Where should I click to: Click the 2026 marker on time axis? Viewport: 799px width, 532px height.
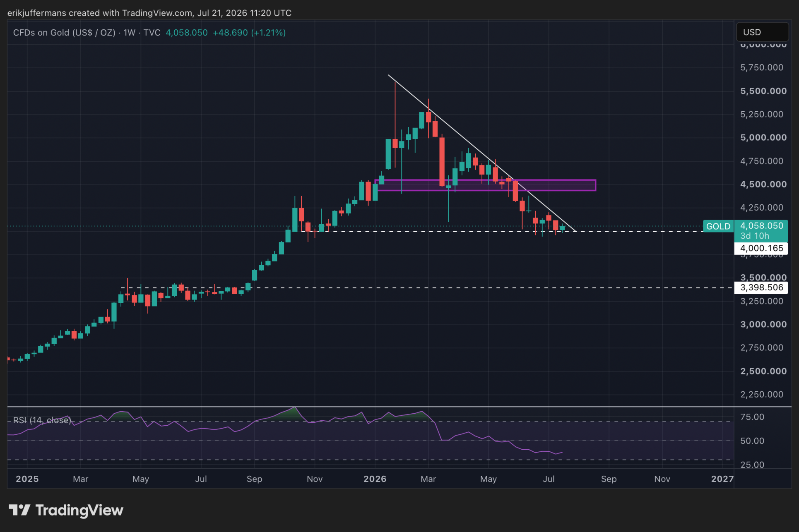tap(375, 479)
